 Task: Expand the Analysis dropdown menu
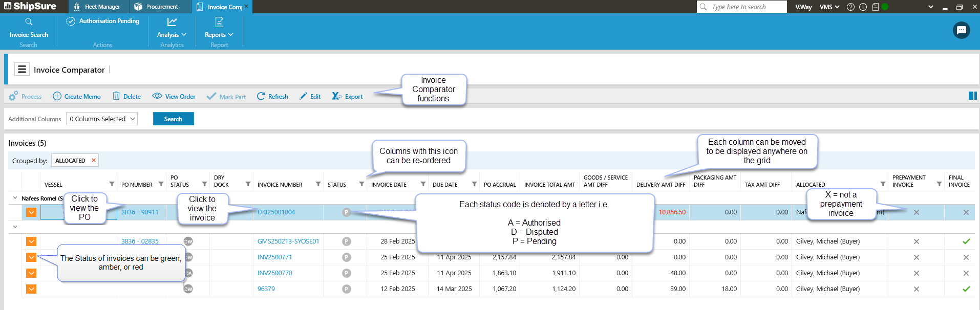pos(172,35)
